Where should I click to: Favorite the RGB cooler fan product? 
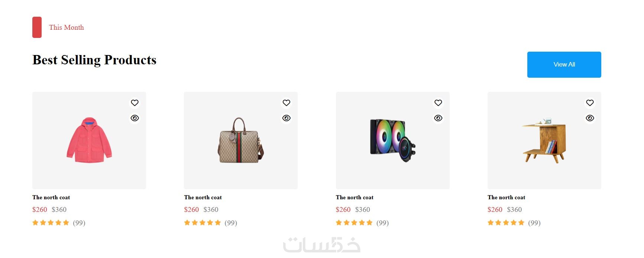pyautogui.click(x=438, y=103)
